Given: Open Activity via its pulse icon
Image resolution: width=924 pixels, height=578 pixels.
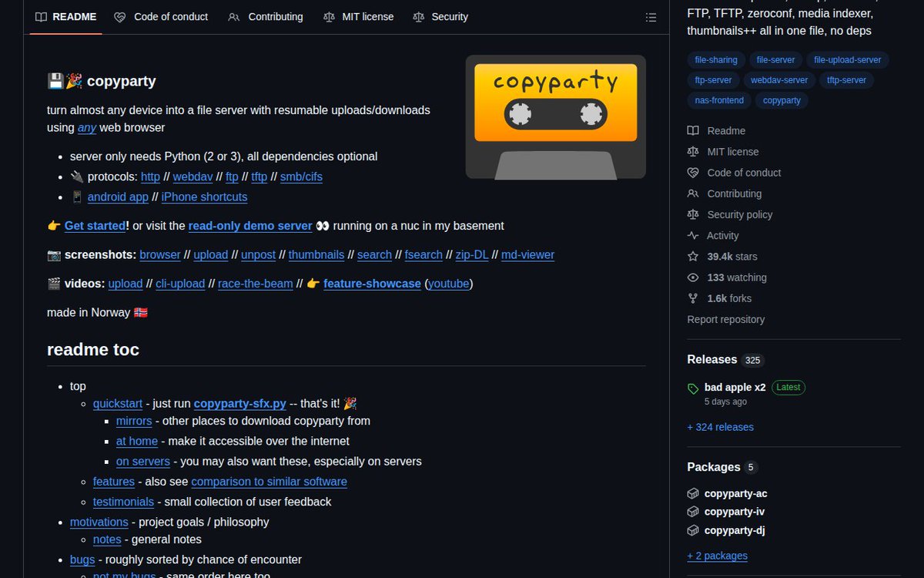Looking at the screenshot, I should [693, 235].
